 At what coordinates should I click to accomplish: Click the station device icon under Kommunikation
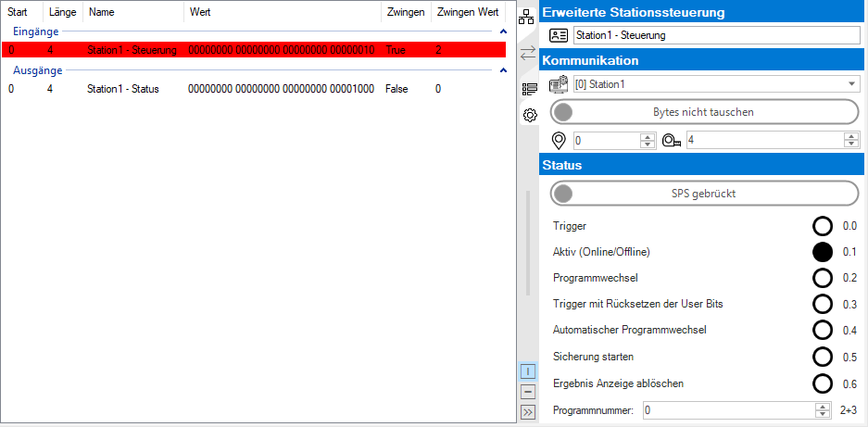[x=559, y=84]
